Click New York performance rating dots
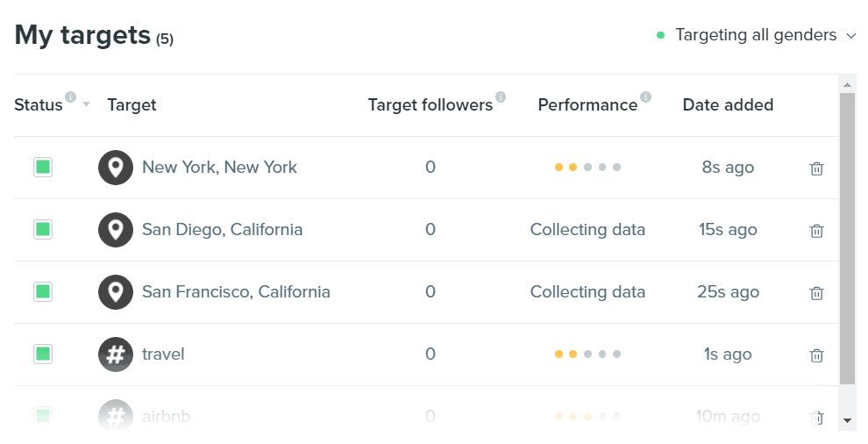This screenshot has width=868, height=444. coord(588,168)
